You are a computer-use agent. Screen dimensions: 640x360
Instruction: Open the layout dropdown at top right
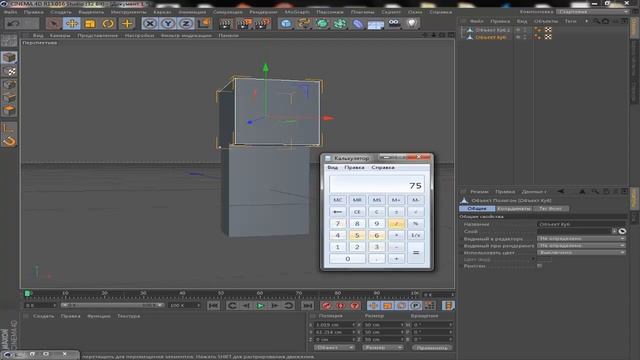593,12
